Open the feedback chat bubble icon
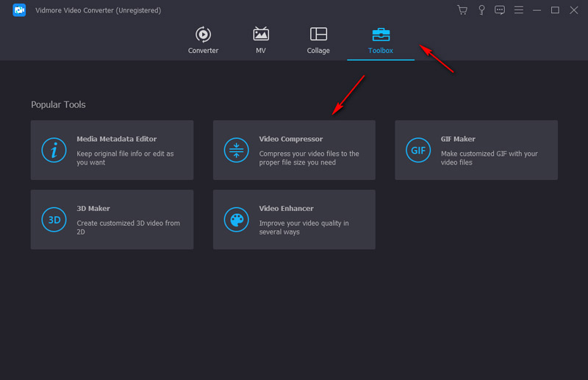This screenshot has height=380, width=588. point(500,10)
